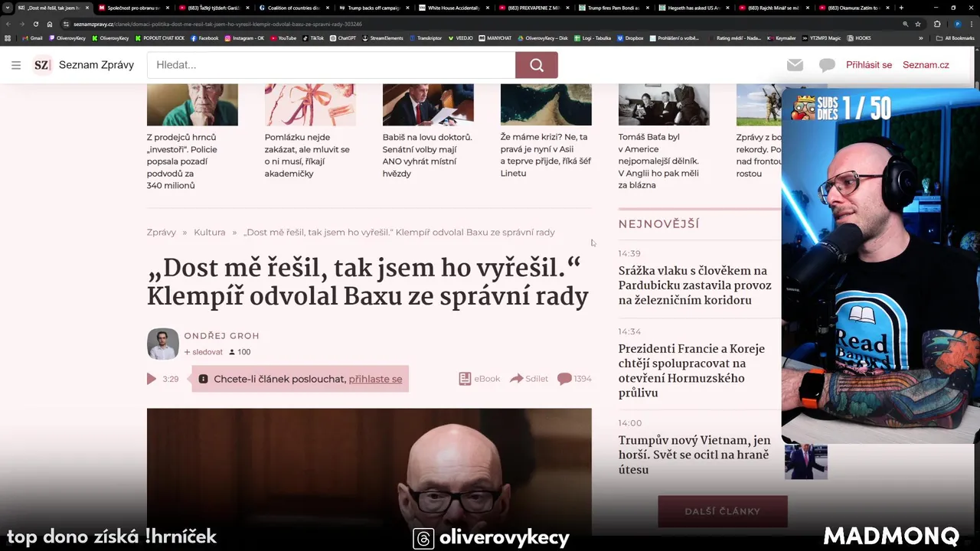The width and height of the screenshot is (980, 551).
Task: Open the chat bubble icon in the header
Action: [827, 65]
